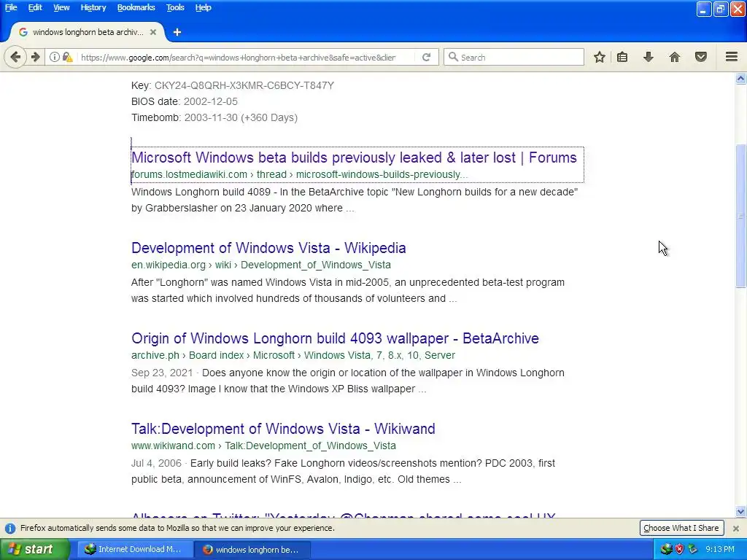747x560 pixels.
Task: Click 'Choose What I Share' button
Action: pyautogui.click(x=681, y=528)
